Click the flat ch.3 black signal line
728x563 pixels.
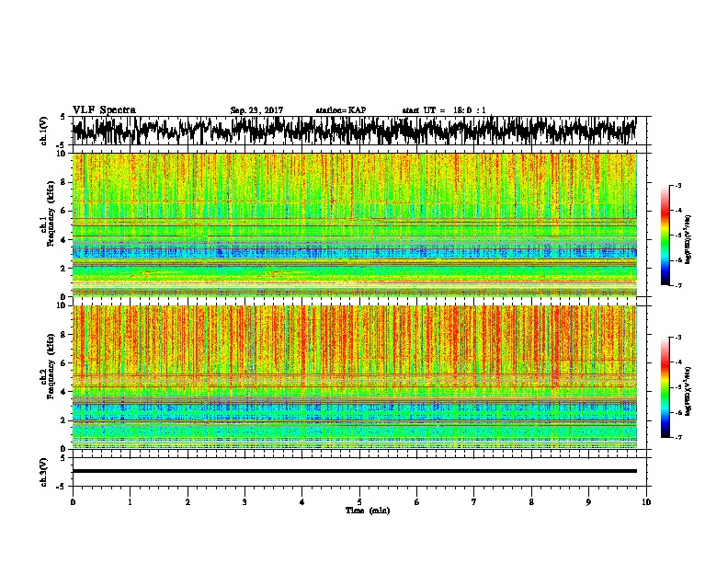click(x=354, y=471)
